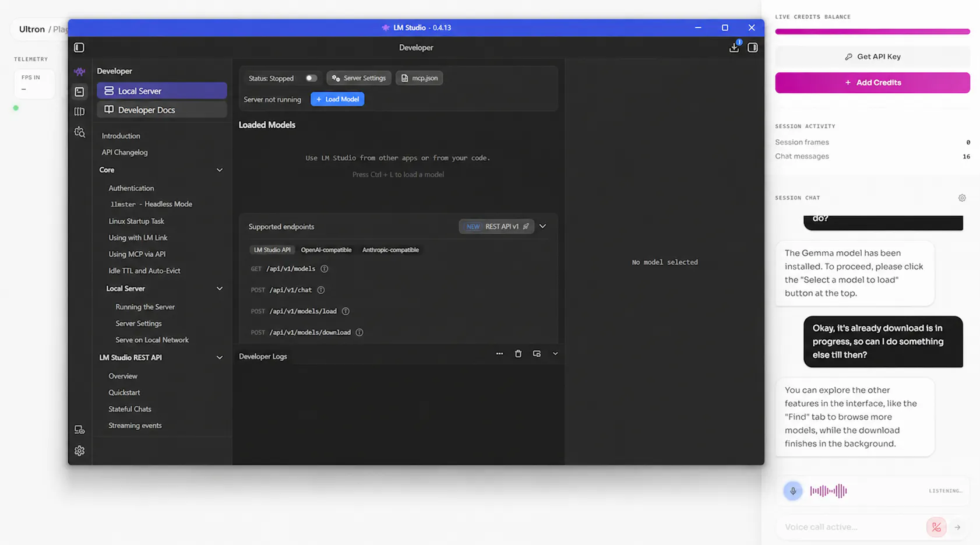Open Developer Docs sidebar item

point(162,110)
